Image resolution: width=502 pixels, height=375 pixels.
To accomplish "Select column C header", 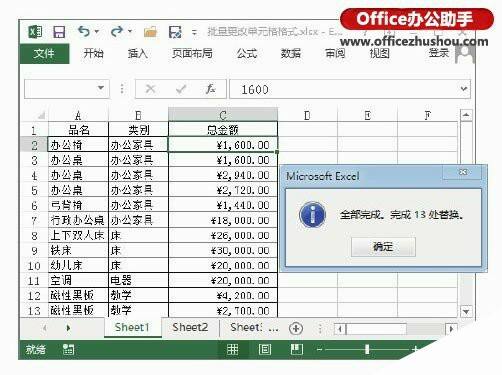I will [223, 115].
